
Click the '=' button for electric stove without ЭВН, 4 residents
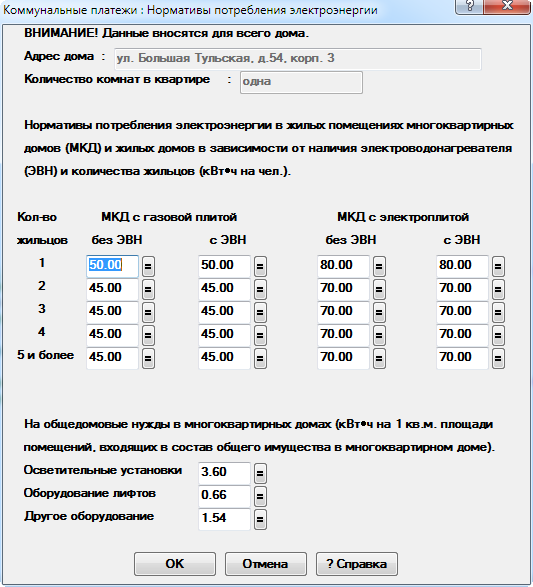point(379,335)
